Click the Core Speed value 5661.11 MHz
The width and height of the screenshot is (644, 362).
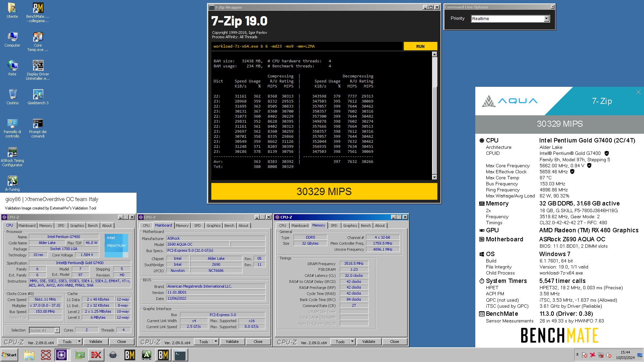point(45,299)
